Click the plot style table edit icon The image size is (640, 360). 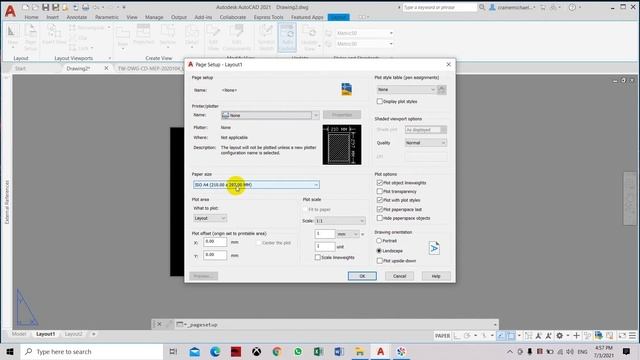pos(442,89)
